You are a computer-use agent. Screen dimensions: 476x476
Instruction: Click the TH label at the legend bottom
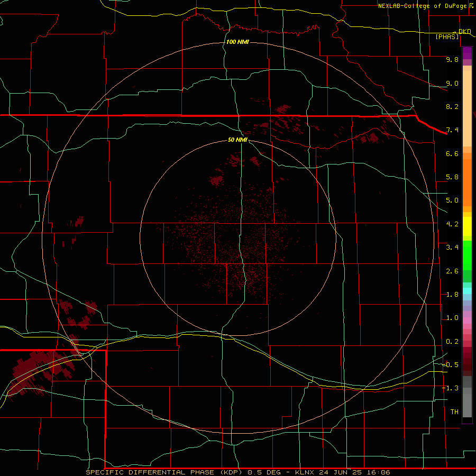pos(454,412)
